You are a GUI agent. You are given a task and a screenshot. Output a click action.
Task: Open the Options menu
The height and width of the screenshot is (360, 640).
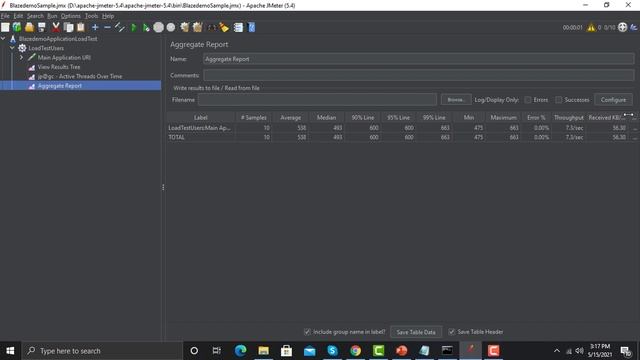[x=71, y=16]
